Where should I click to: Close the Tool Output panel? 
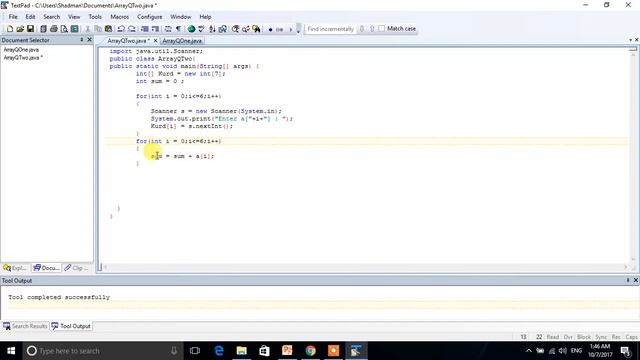[636, 280]
